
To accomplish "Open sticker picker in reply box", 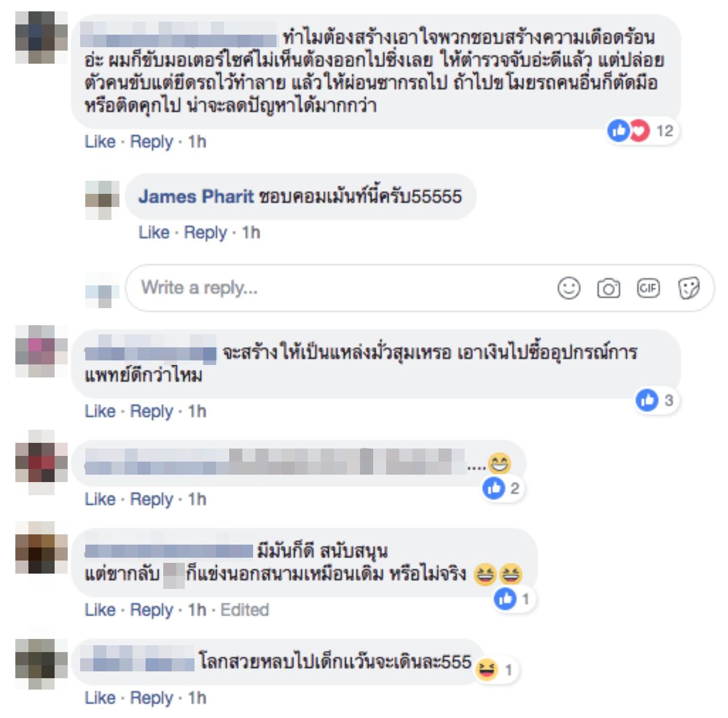I will pos(688,288).
